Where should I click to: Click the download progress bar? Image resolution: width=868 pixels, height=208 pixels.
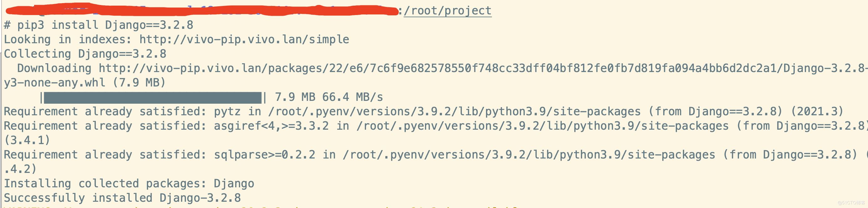coord(152,97)
